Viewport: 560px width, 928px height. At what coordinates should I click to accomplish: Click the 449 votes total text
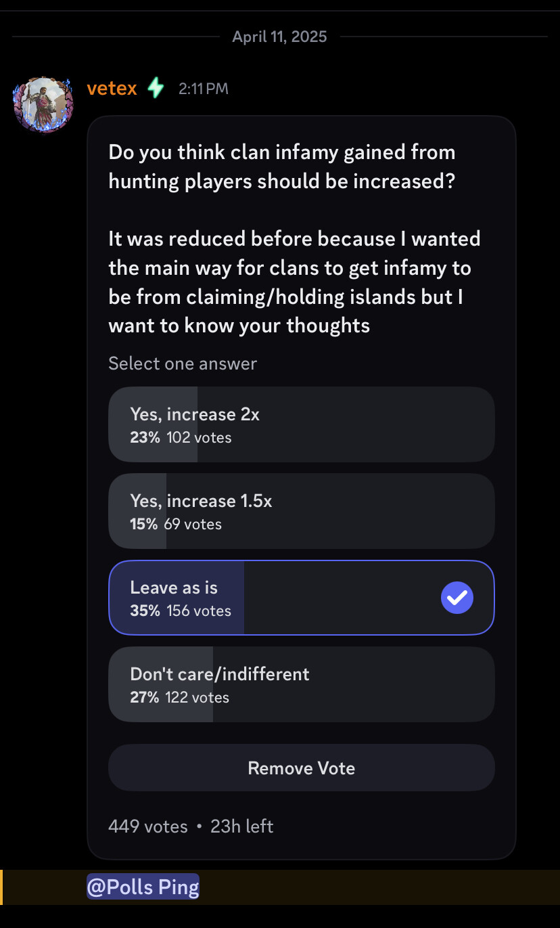click(x=148, y=826)
